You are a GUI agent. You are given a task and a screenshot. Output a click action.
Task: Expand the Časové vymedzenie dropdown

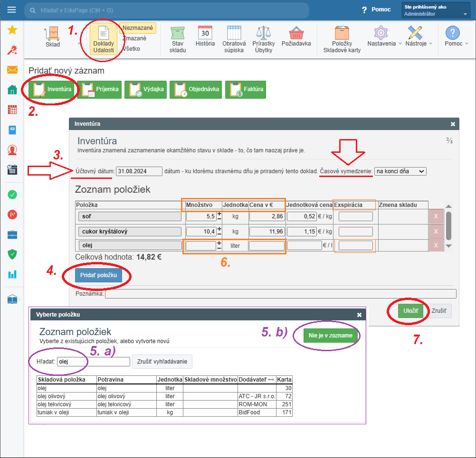click(x=400, y=171)
